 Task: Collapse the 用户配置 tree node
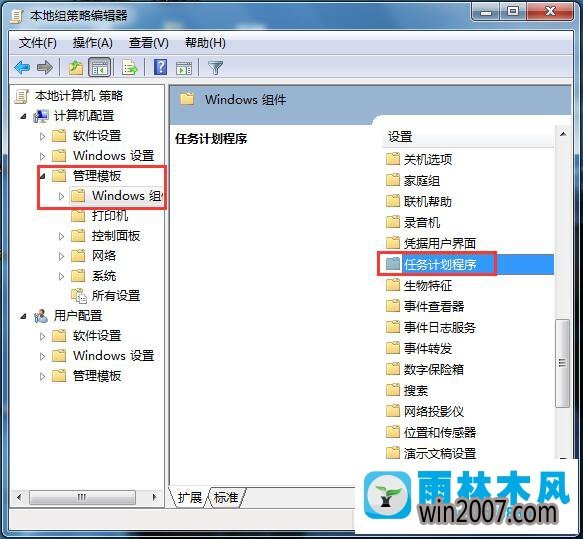23,316
